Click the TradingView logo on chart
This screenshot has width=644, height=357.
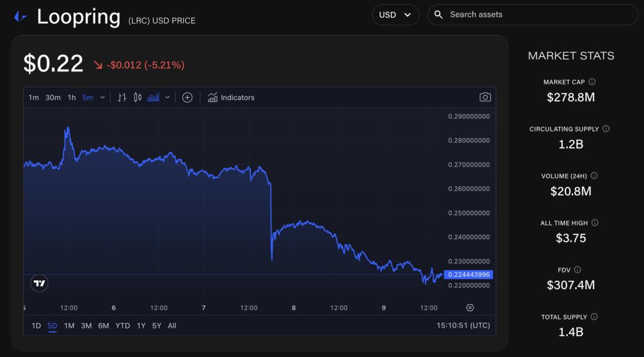(x=39, y=284)
